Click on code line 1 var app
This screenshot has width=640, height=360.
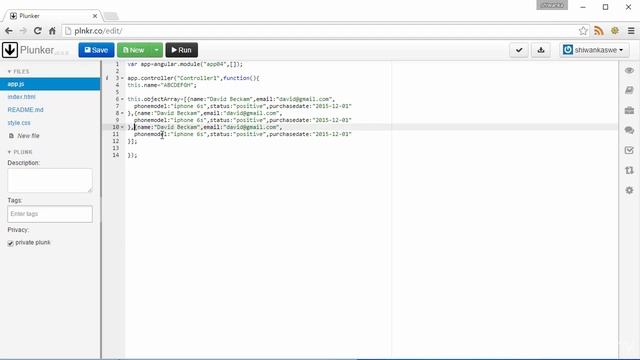point(185,64)
